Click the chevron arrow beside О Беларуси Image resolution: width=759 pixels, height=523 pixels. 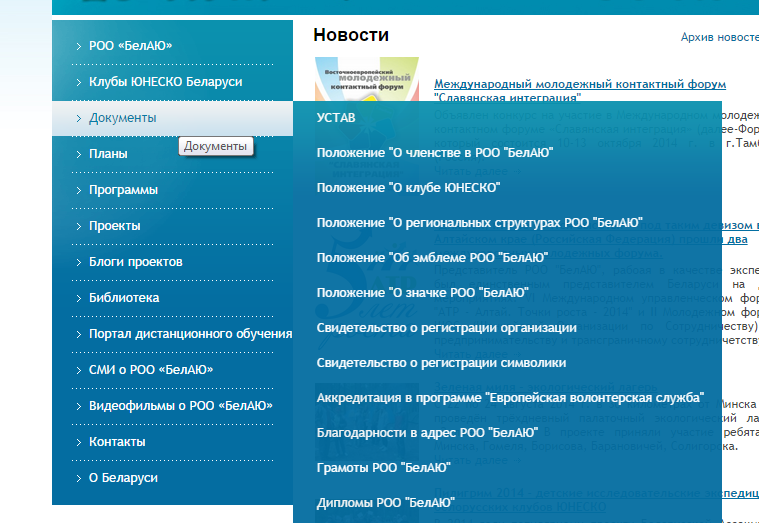pos(79,478)
